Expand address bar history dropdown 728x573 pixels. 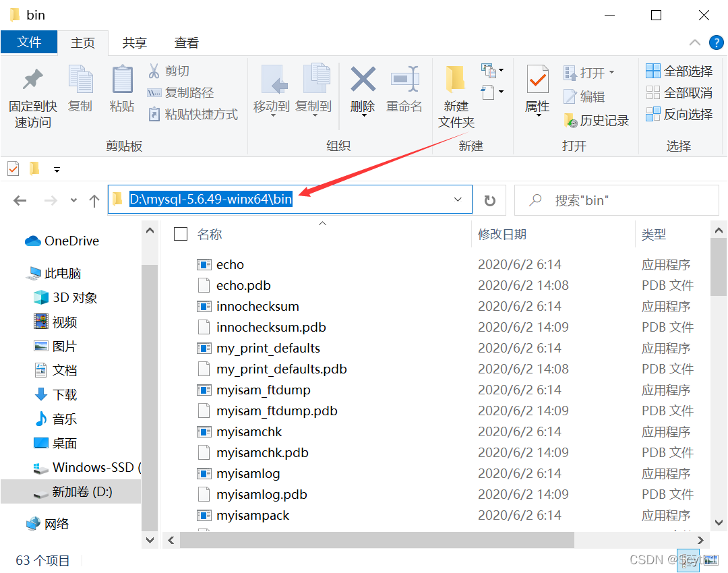(x=458, y=200)
